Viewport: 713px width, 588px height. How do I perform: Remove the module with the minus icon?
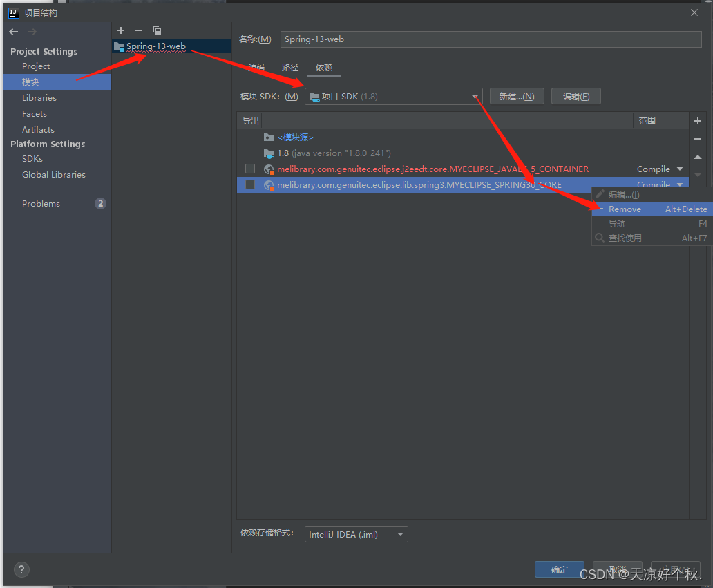[x=139, y=30]
